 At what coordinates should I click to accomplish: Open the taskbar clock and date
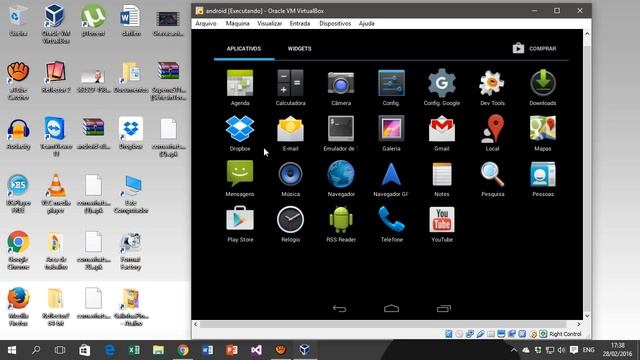[618, 350]
